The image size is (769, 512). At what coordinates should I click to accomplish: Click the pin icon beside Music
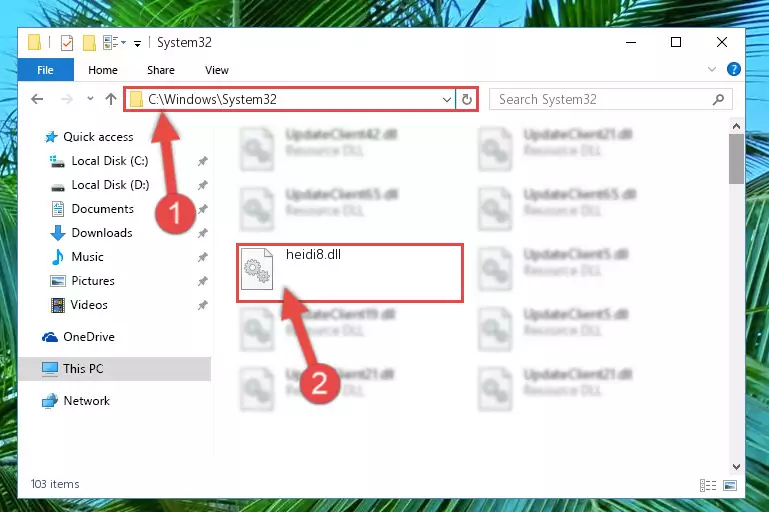click(203, 257)
